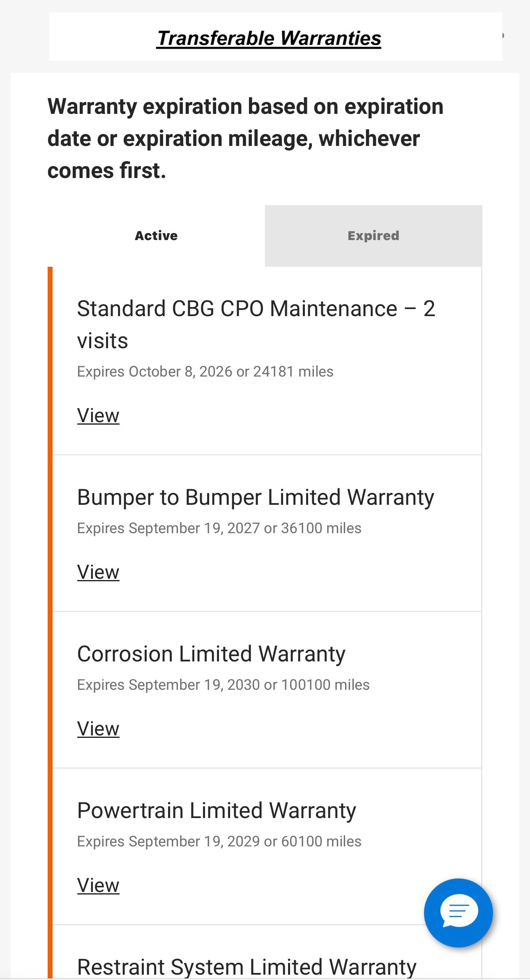530x980 pixels.
Task: Click expiry text September 19, 2029
Action: click(194, 841)
